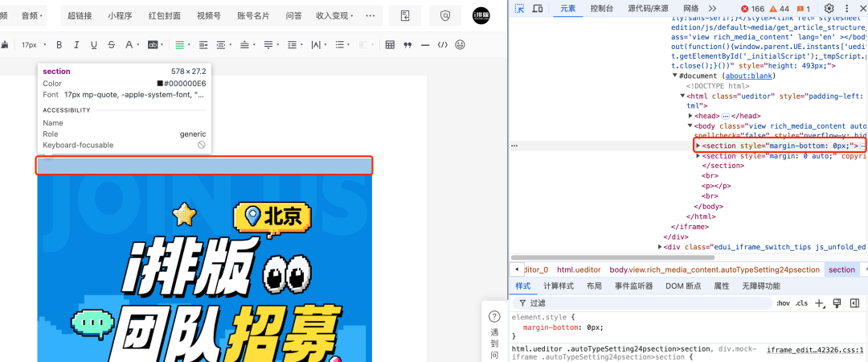Viewport: 868px width, 362px height.
Task: Apply strikethrough formatting
Action: pos(111,45)
